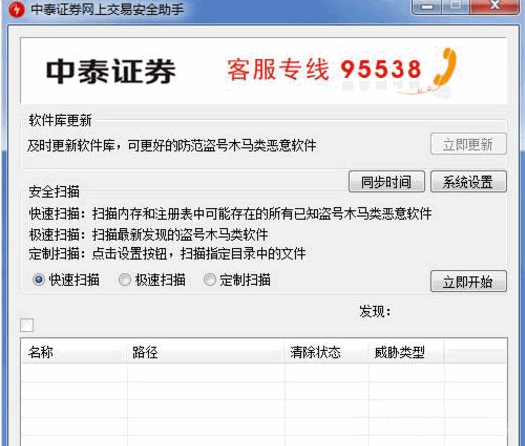This screenshot has height=446, width=525.
Task: Click the 立即更新 button
Action: point(468,144)
